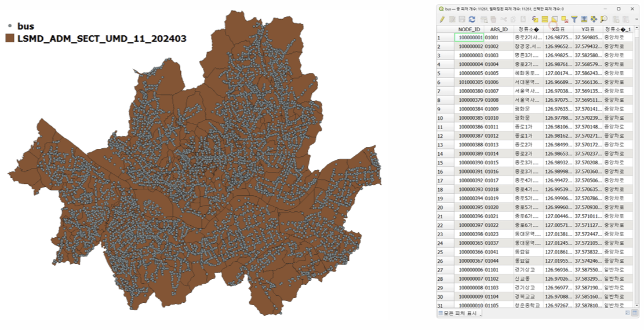Screen dimensions: 644x330
Task: Click the select all features icon
Action: [545, 19]
